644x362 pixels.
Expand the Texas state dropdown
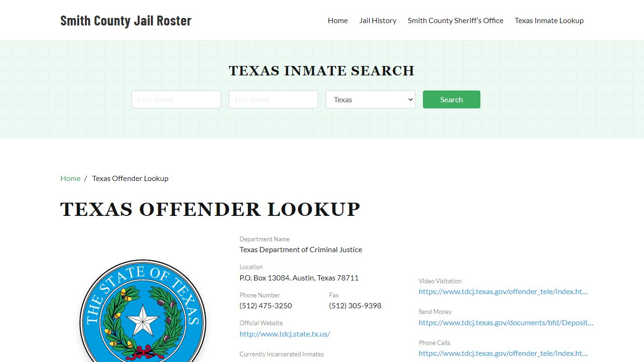click(x=371, y=99)
